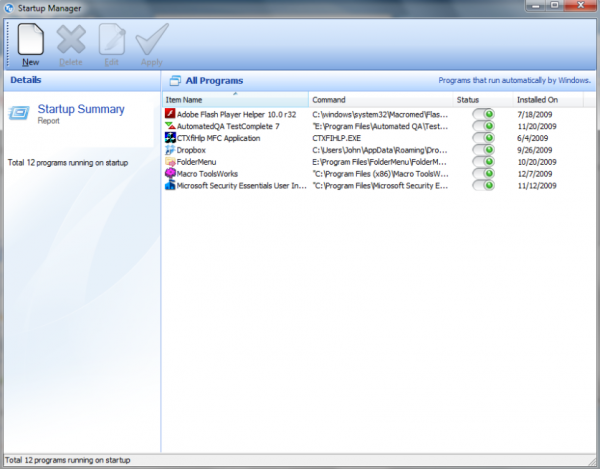Image resolution: width=600 pixels, height=469 pixels.
Task: Click the AutomatedQA TestComplete icon
Action: (170, 125)
